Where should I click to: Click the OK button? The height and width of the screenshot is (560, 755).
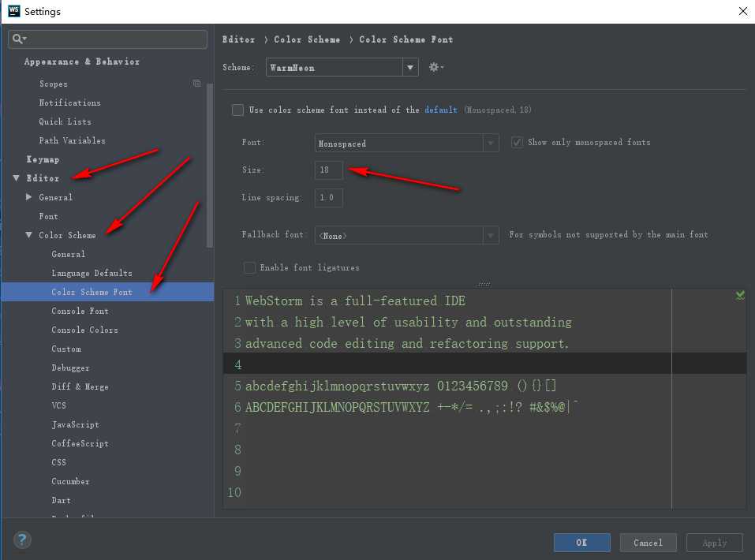pyautogui.click(x=581, y=543)
